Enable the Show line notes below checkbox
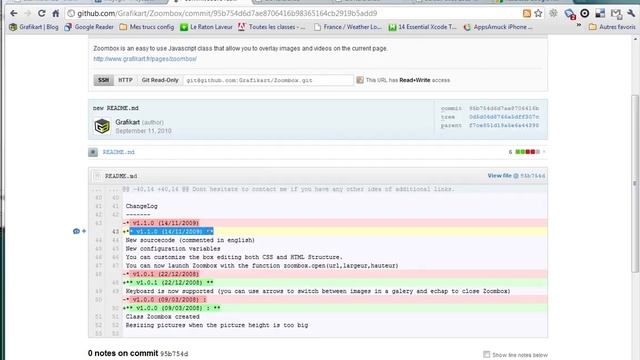Screen dimensions: 640x360 pyautogui.click(x=486, y=354)
